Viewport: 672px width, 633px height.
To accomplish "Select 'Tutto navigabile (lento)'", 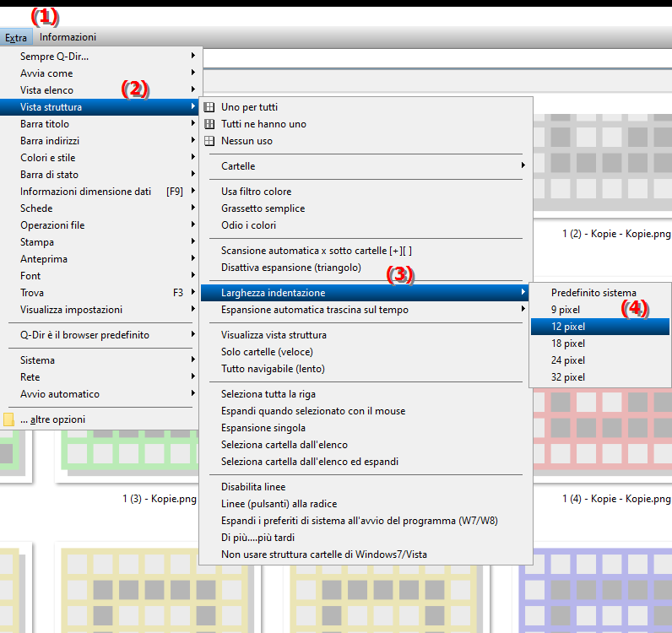I will click(366, 369).
